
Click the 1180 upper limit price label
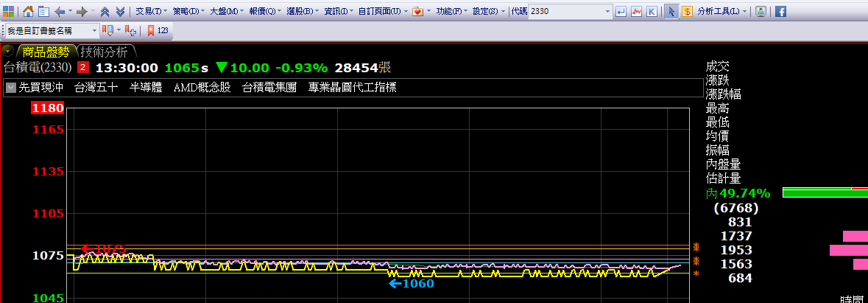click(49, 108)
